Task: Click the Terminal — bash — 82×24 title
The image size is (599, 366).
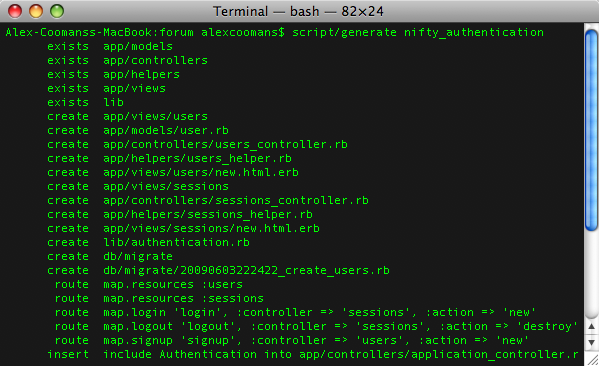Action: click(x=298, y=11)
